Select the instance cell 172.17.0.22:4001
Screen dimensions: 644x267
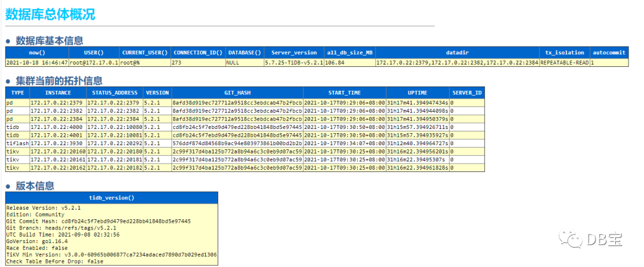58,135
